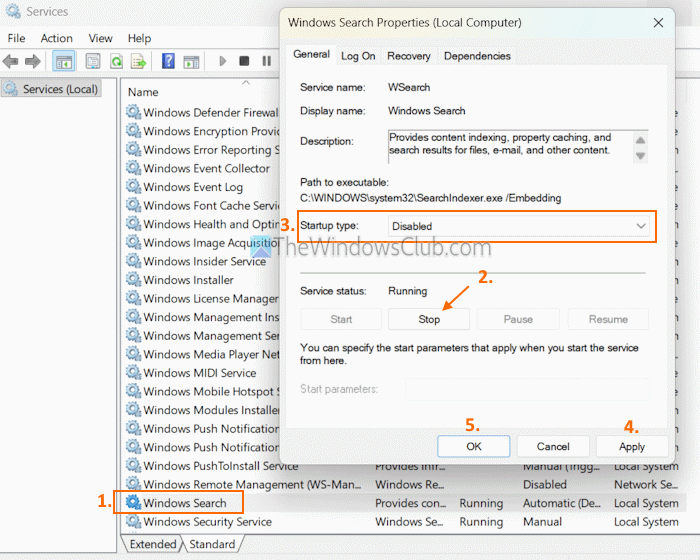Toggle the Show/Hide Console Tree toolbar icon
The image size is (700, 560).
[63, 61]
